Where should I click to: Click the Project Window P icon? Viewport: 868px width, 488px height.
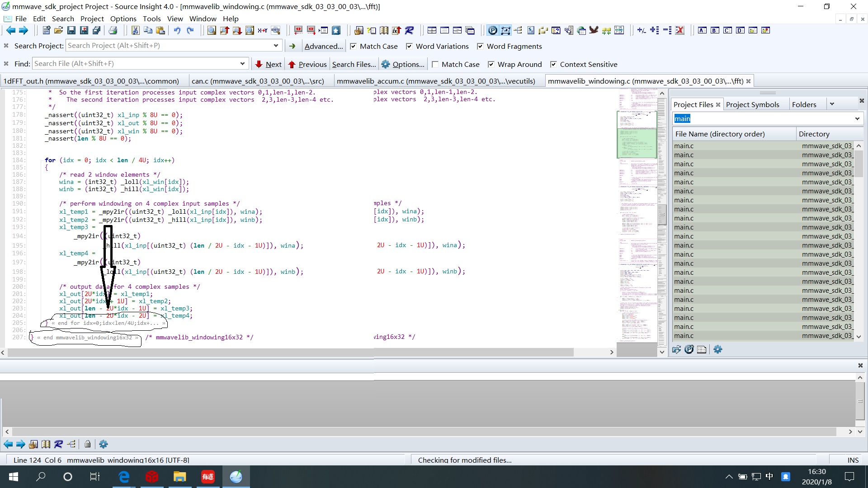493,30
